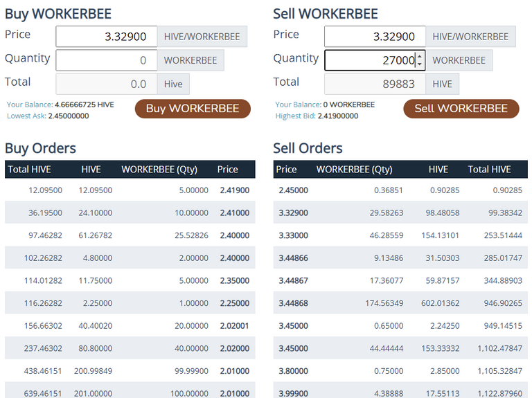Click the Highest Bid 2.41900000 link
The height and width of the screenshot is (398, 532).
[x=317, y=116]
